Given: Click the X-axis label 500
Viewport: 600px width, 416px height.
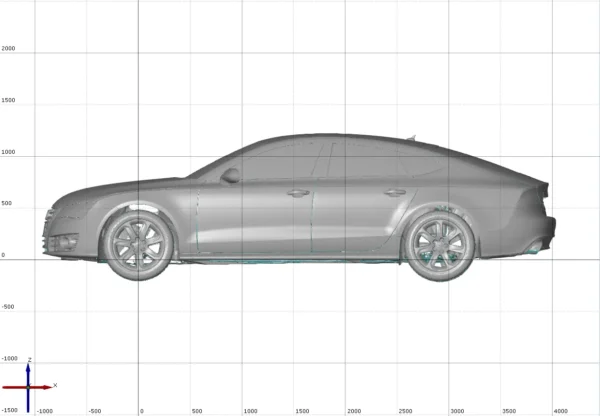Looking at the screenshot, I should tap(197, 411).
